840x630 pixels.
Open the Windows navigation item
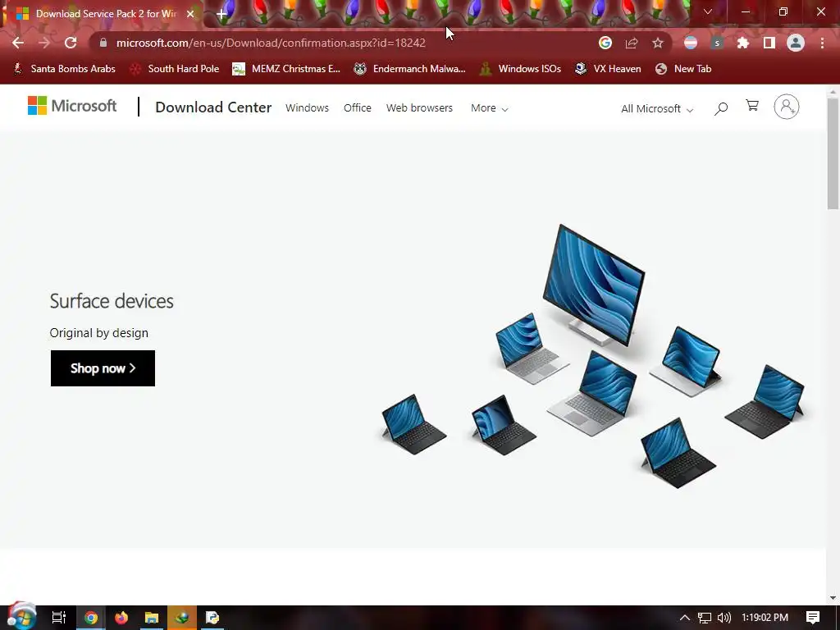click(x=307, y=107)
